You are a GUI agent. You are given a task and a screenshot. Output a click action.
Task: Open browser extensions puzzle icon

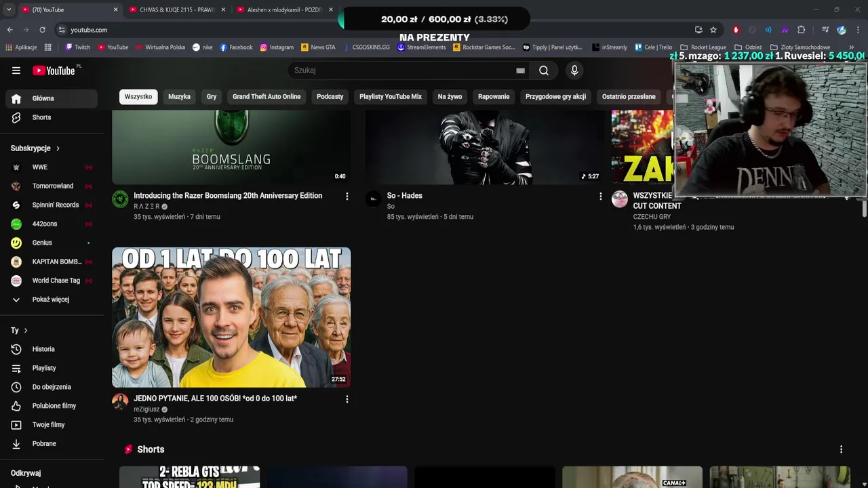pyautogui.click(x=801, y=30)
